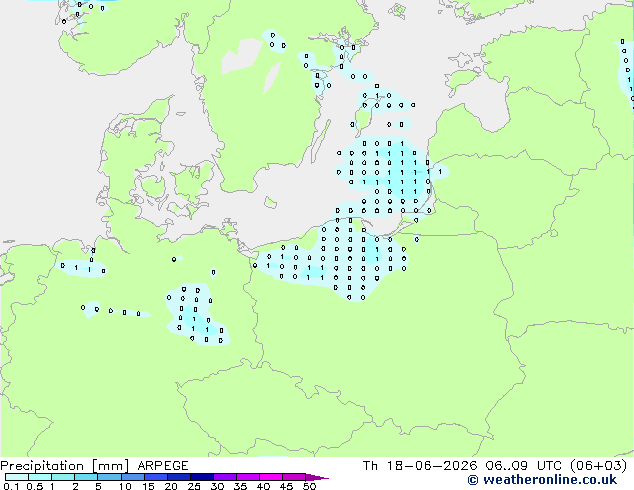Screen dimensions: 634x490
Task: Select the 2–5 mm legend color swatch
Action: [86, 477]
